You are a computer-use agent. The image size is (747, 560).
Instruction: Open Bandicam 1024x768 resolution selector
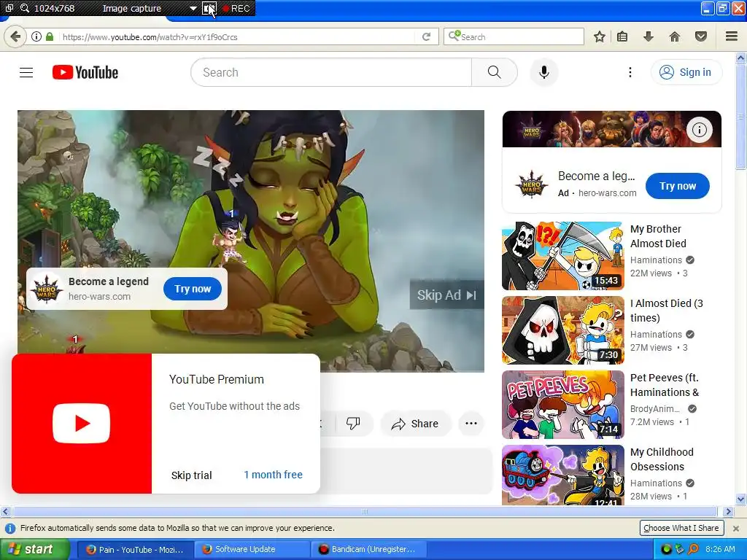click(54, 9)
